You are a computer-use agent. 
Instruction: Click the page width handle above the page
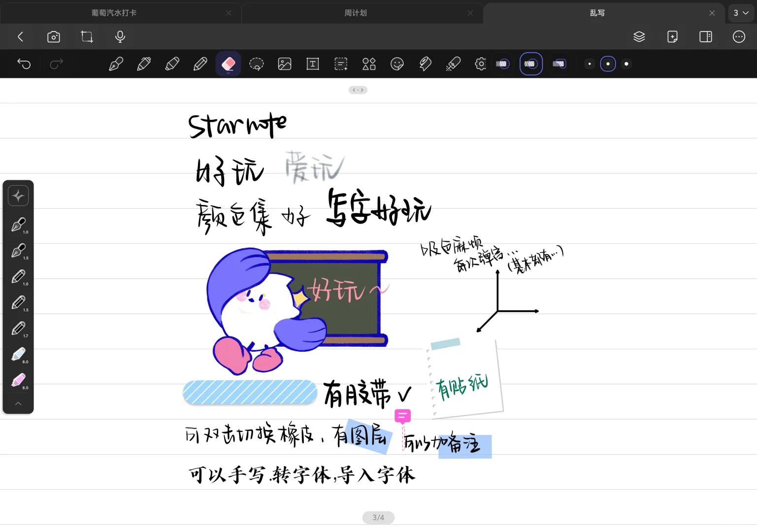tap(358, 90)
